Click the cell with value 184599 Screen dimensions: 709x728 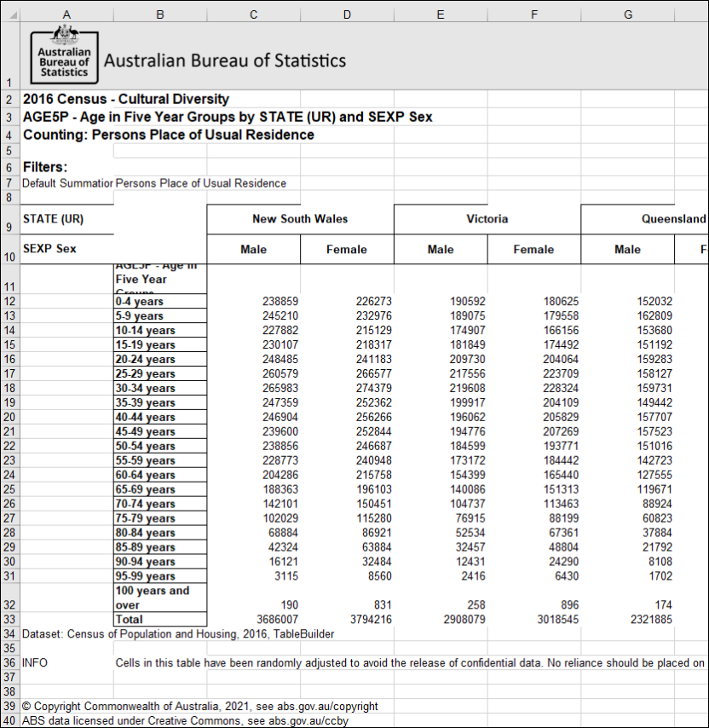coord(441,446)
